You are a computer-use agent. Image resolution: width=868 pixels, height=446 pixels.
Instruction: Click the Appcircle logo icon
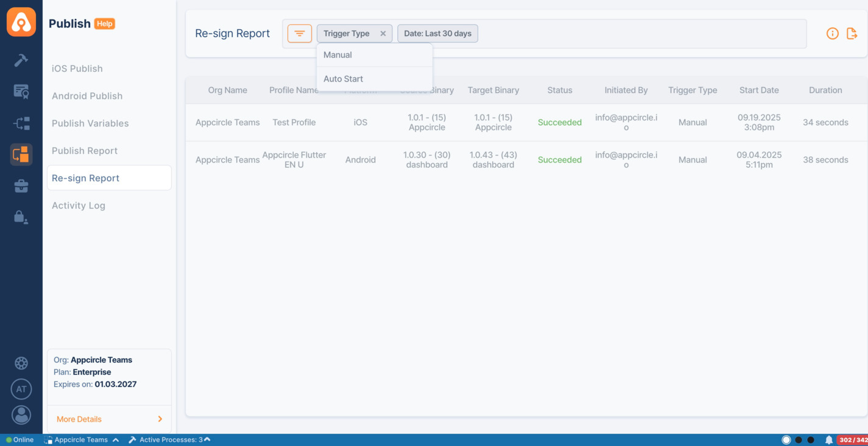(x=21, y=22)
